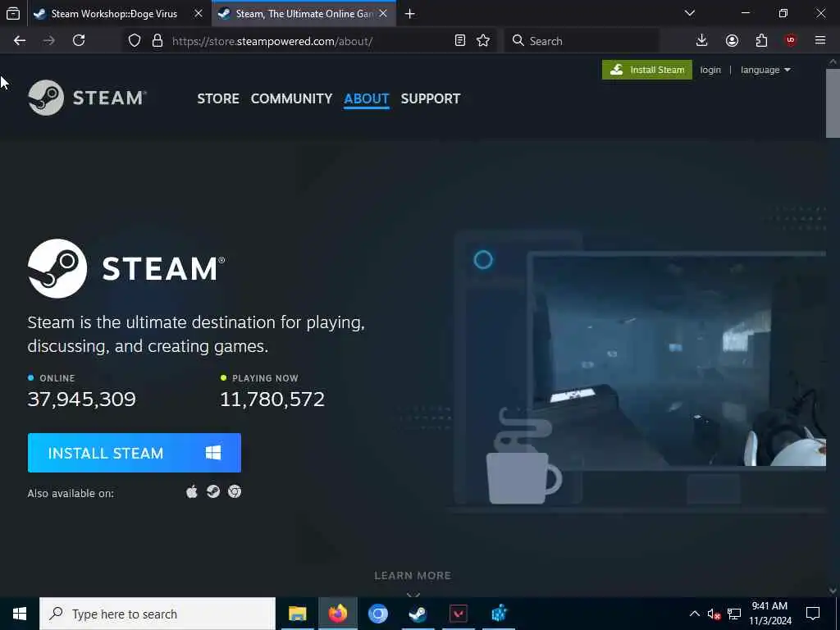Open File Explorer from the taskbar
Viewport: 840px width, 630px height.
coord(297,614)
